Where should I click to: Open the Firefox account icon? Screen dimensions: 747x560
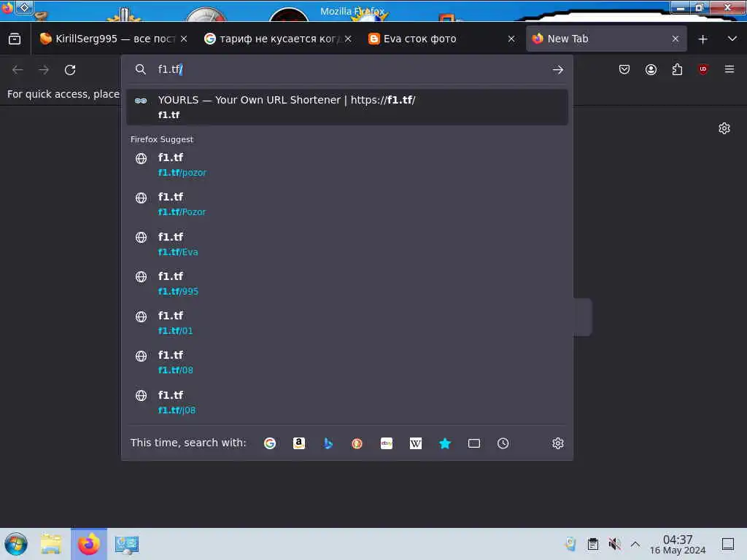click(651, 70)
